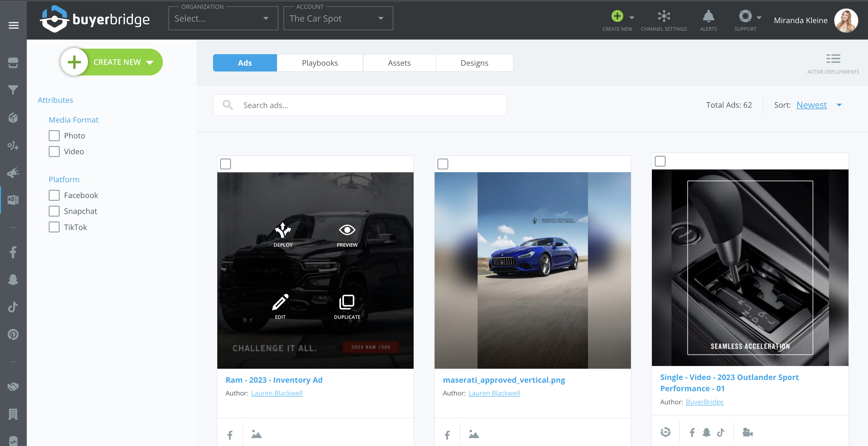Switch to the Ads tab

245,63
